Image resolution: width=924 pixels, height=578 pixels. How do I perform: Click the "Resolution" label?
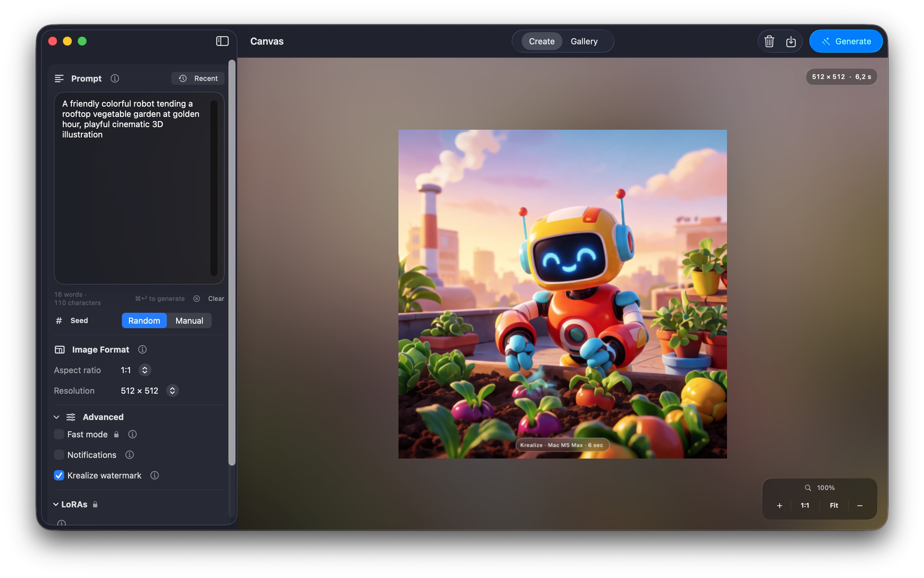pos(74,391)
